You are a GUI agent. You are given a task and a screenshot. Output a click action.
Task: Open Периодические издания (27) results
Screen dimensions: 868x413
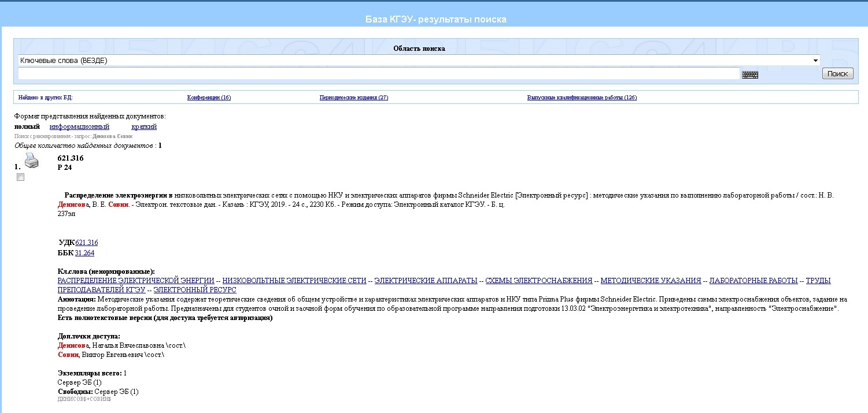354,98
